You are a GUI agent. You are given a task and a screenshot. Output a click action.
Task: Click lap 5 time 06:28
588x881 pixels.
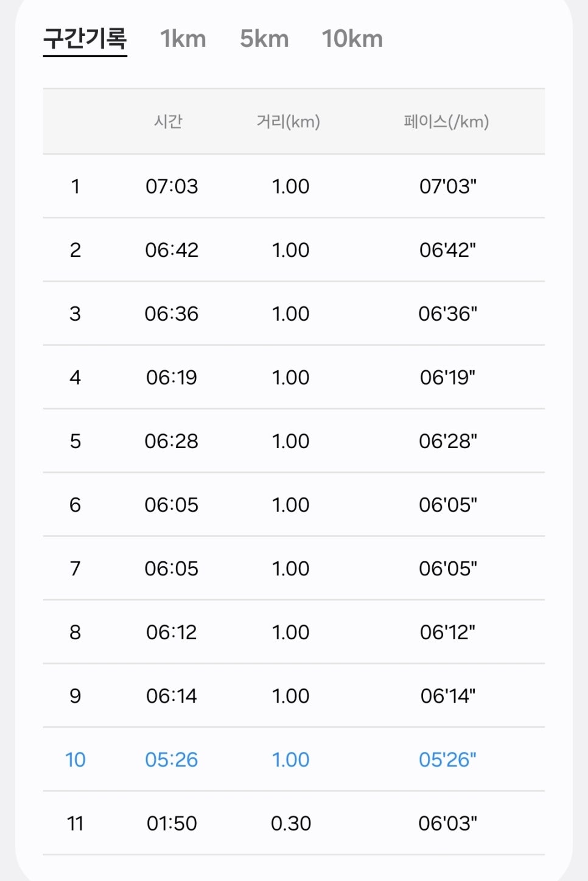point(172,441)
